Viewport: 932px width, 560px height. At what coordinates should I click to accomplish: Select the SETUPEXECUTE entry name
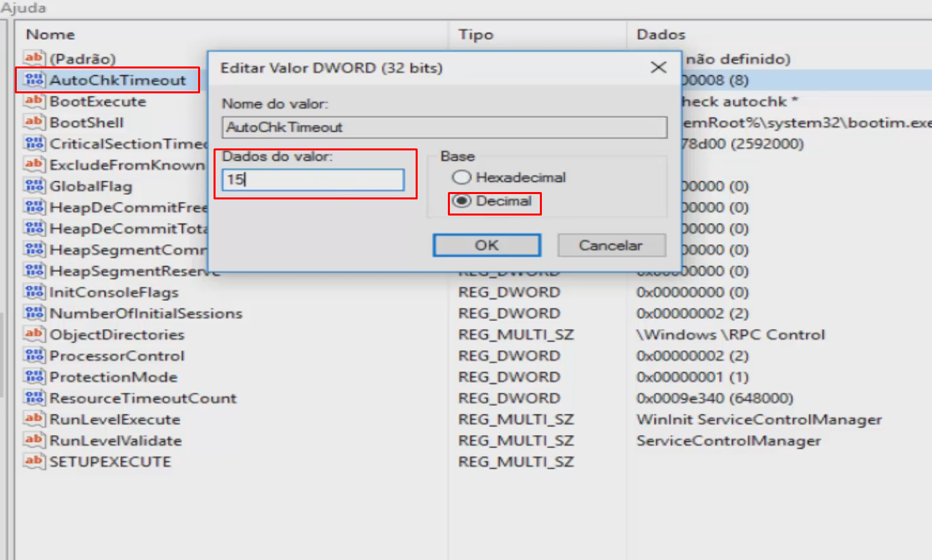(110, 462)
